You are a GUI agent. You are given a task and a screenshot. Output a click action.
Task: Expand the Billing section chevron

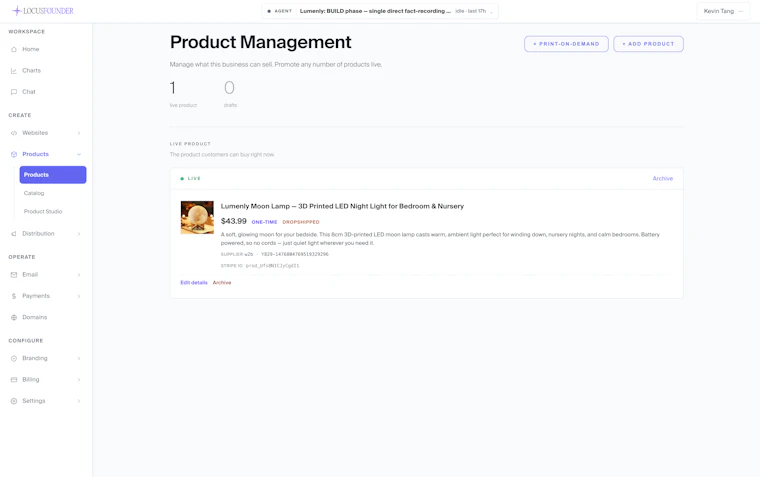tap(79, 380)
